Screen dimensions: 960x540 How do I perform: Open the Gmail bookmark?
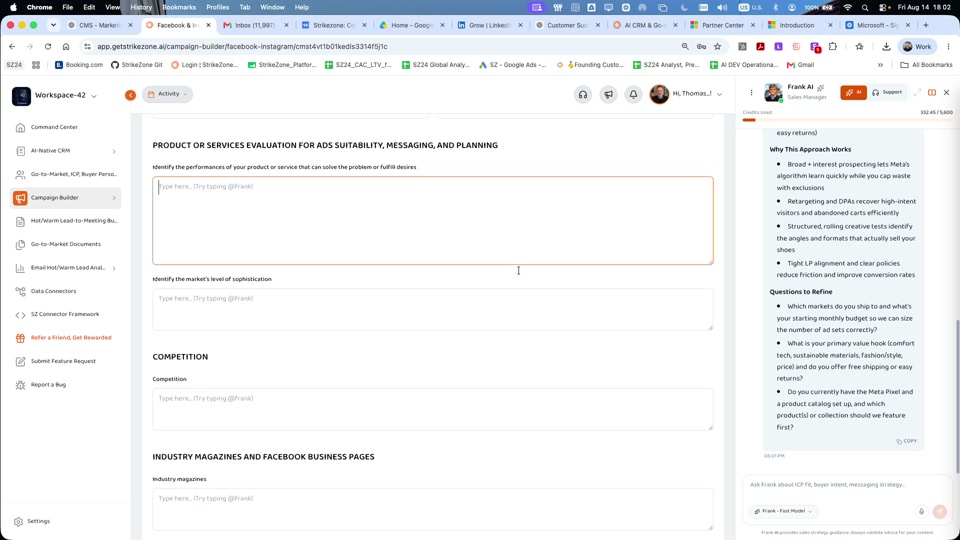pos(801,65)
